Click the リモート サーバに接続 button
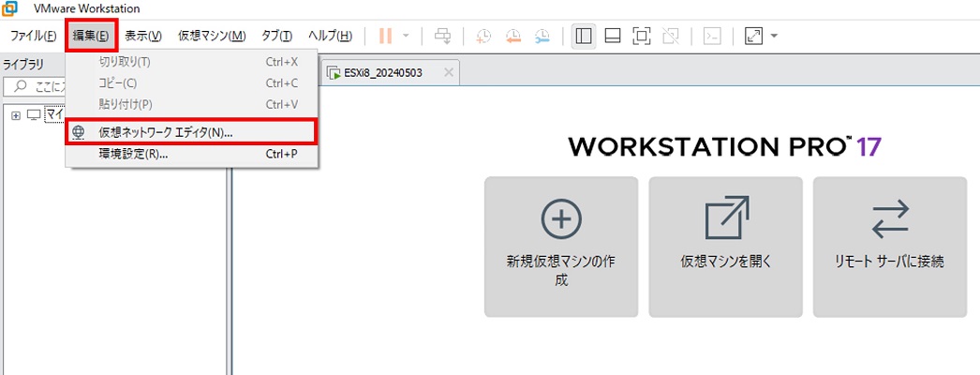 [x=889, y=247]
